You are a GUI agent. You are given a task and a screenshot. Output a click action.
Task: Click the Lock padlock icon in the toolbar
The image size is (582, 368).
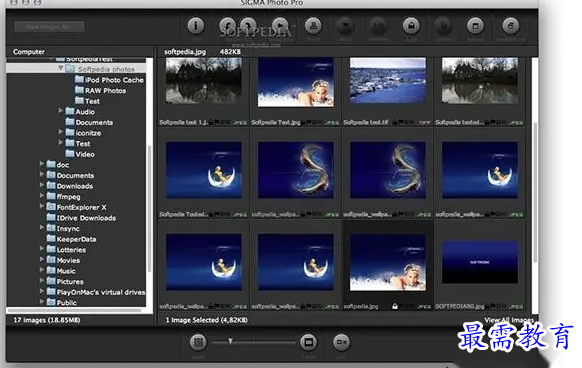411,26
